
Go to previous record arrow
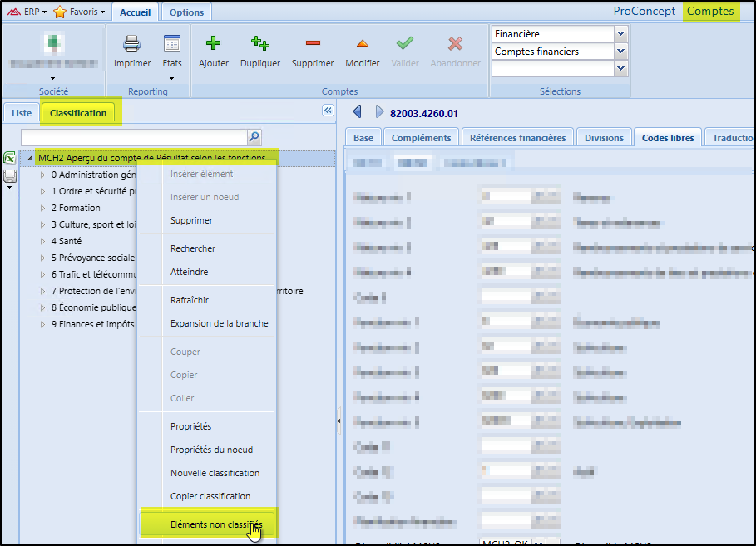tap(358, 112)
